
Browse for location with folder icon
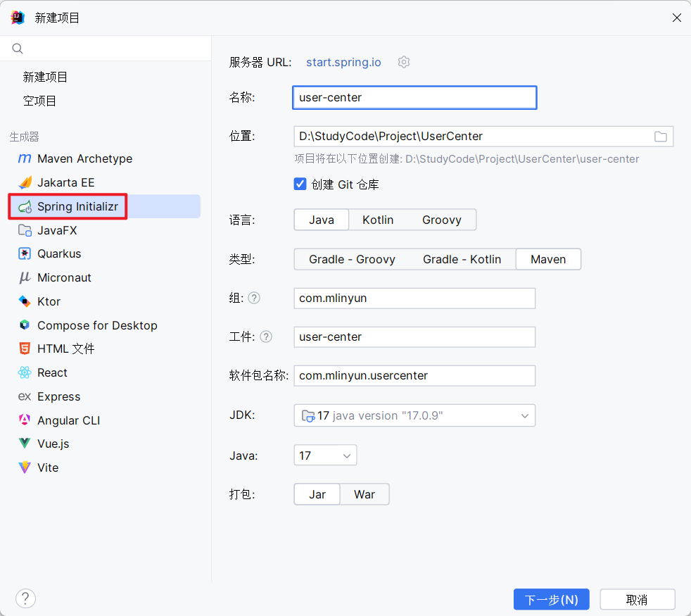pyautogui.click(x=660, y=137)
